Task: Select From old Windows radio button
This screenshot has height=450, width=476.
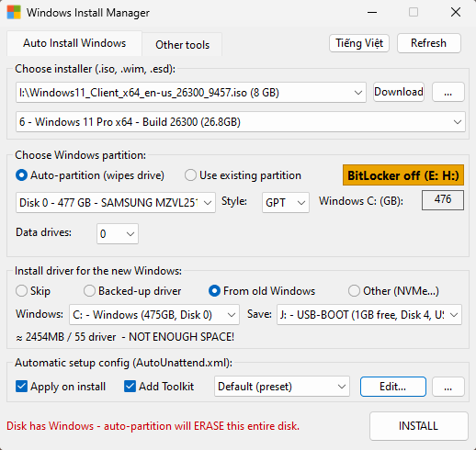Action: (262, 291)
